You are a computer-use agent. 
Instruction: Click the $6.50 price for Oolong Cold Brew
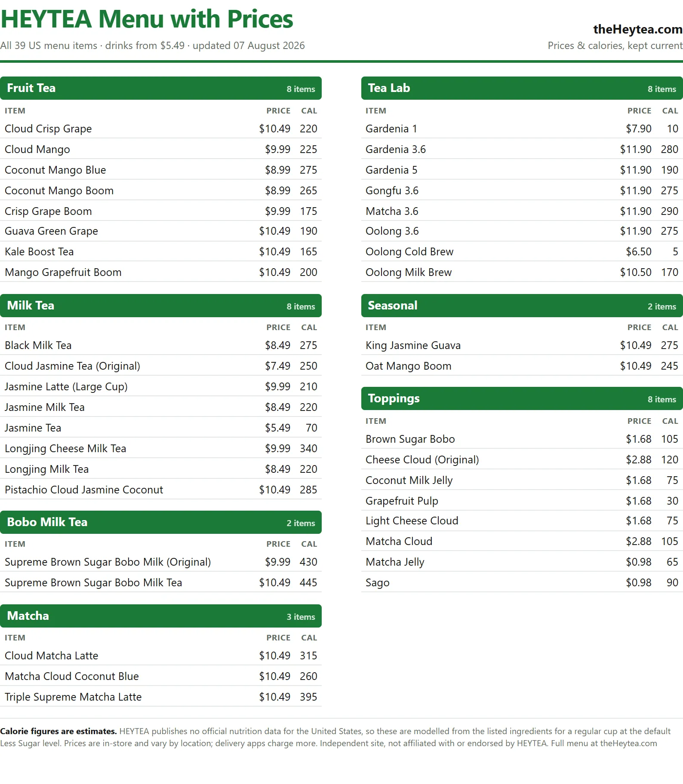click(x=639, y=251)
